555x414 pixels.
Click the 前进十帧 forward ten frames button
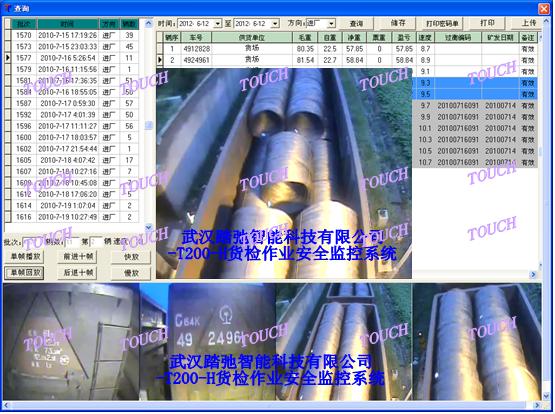point(78,257)
